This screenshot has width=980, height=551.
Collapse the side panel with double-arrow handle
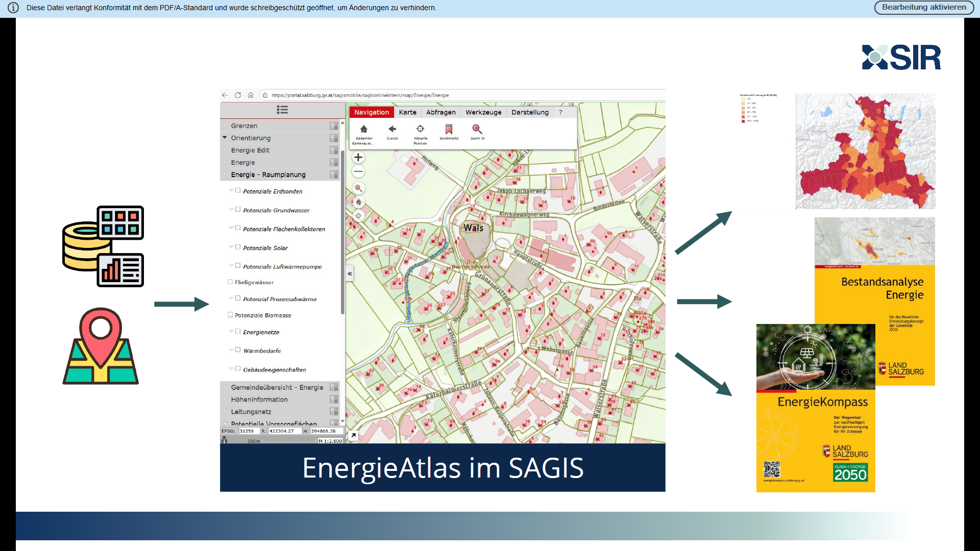pos(350,274)
